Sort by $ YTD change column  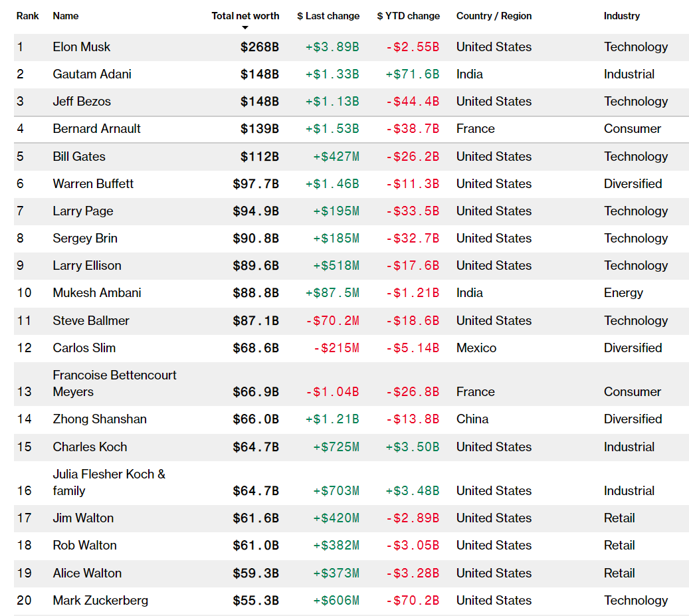tap(408, 16)
